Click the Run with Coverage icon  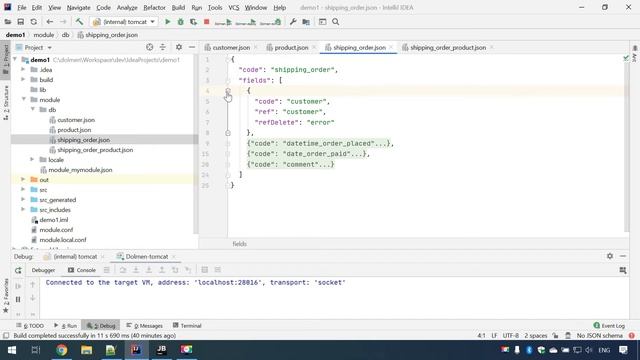193,22
